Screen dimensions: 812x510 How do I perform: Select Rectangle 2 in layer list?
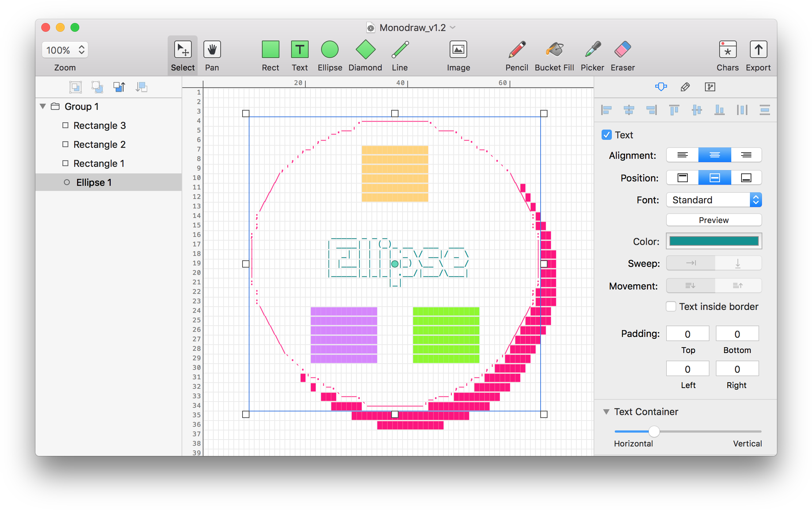click(x=99, y=145)
